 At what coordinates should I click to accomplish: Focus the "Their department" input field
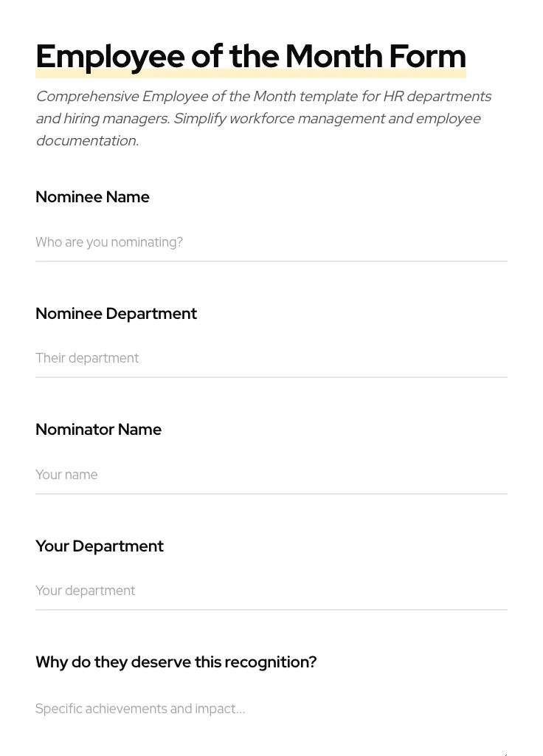[271, 358]
